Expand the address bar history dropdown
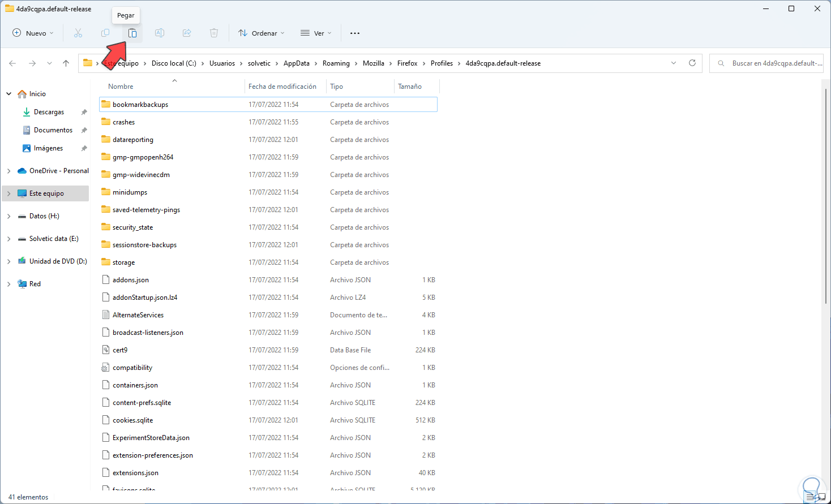The width and height of the screenshot is (831, 504). 674,63
